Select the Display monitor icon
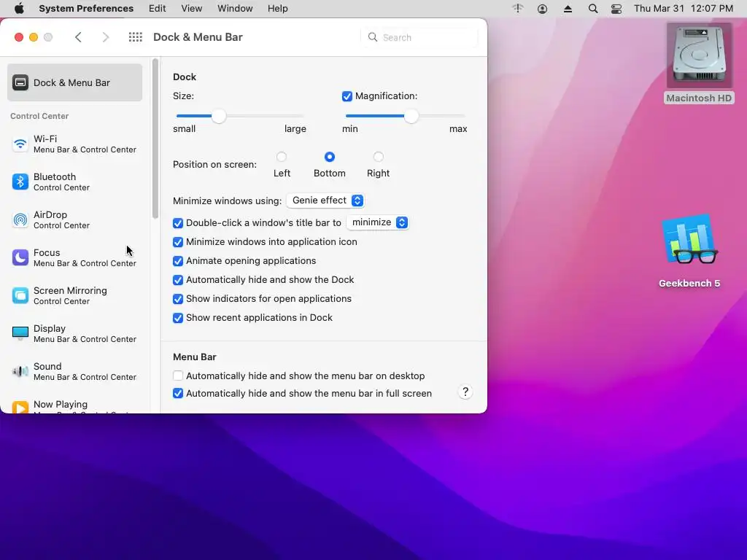Image resolution: width=747 pixels, height=560 pixels. (x=20, y=333)
